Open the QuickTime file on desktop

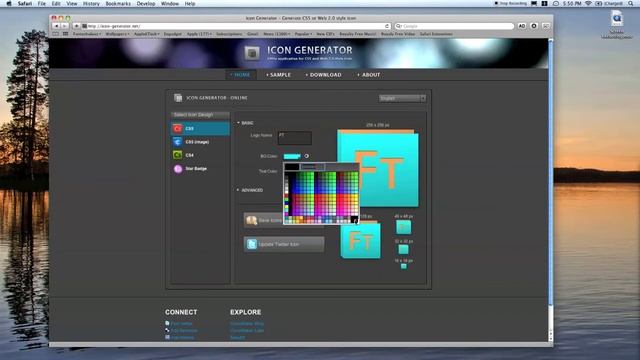coord(617,24)
